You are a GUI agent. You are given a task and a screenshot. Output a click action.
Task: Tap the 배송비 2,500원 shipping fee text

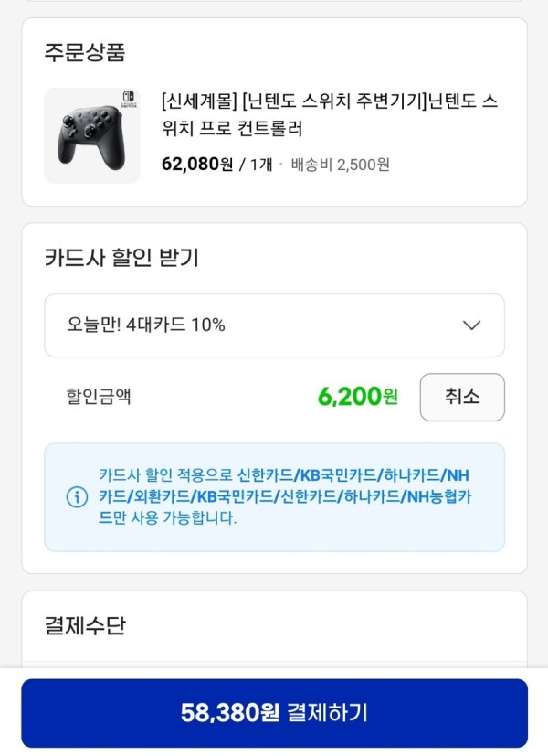tap(340, 165)
